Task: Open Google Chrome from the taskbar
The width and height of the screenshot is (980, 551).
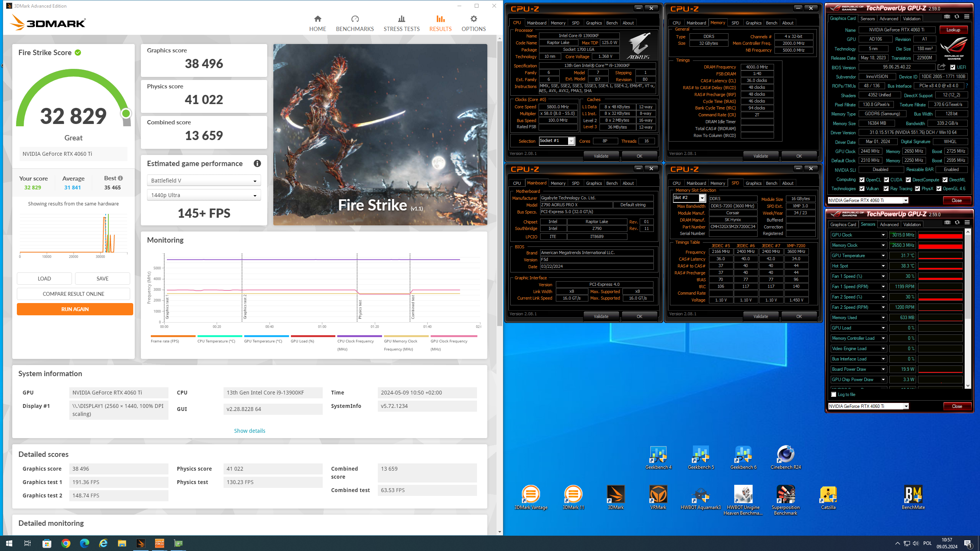Action: pyautogui.click(x=66, y=543)
